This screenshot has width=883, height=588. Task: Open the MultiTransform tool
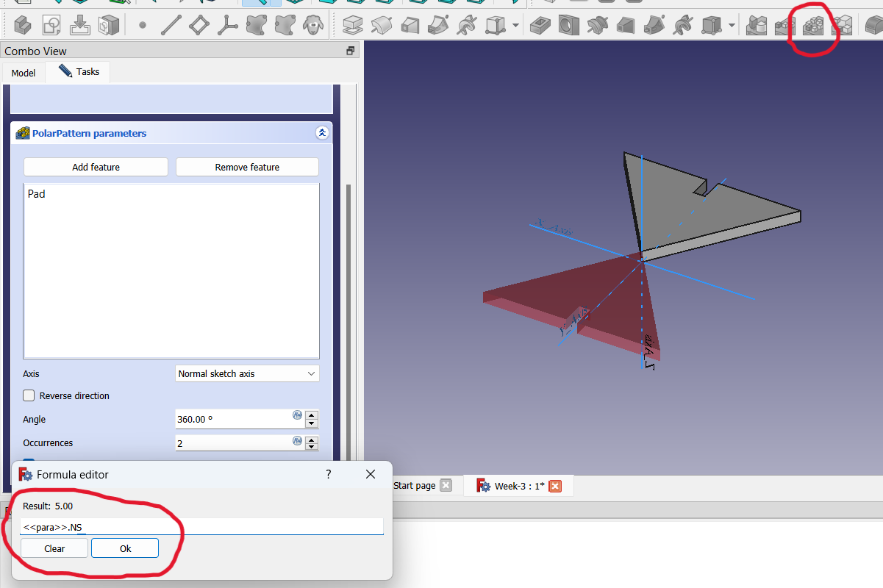pos(843,26)
